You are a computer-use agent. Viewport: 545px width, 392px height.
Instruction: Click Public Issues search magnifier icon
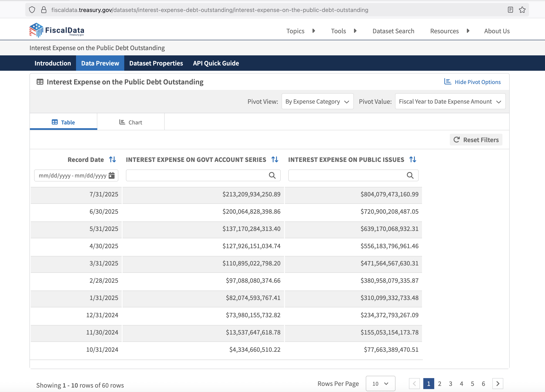(410, 176)
